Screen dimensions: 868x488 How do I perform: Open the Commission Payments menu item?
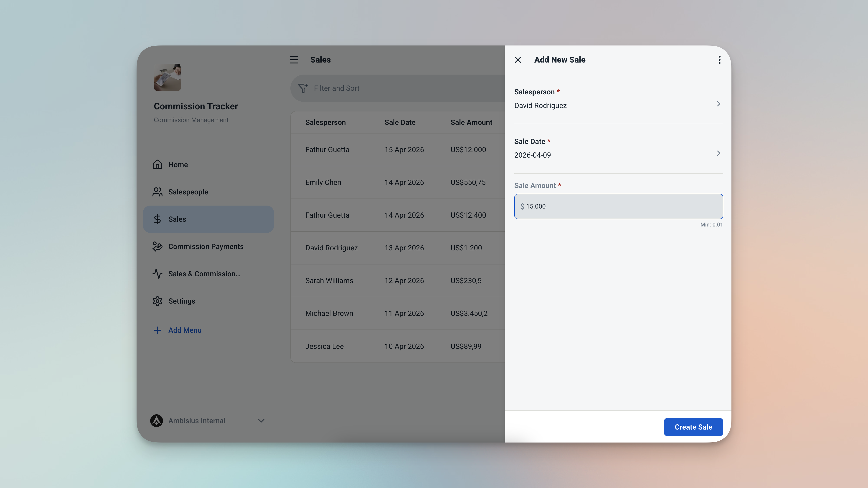(206, 247)
